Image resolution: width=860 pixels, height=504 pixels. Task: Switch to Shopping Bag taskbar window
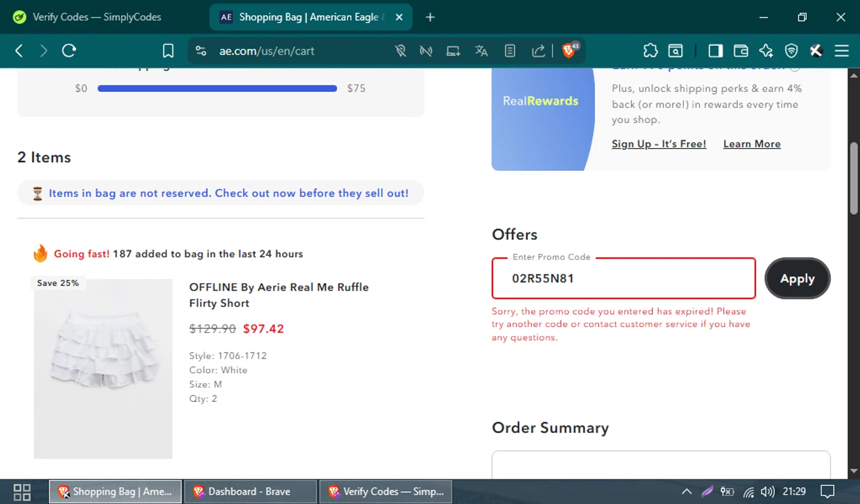(x=115, y=492)
